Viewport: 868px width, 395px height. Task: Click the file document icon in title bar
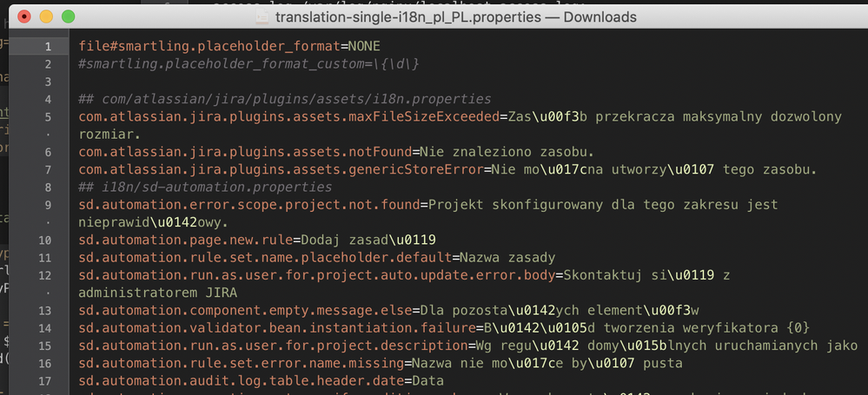pyautogui.click(x=262, y=16)
